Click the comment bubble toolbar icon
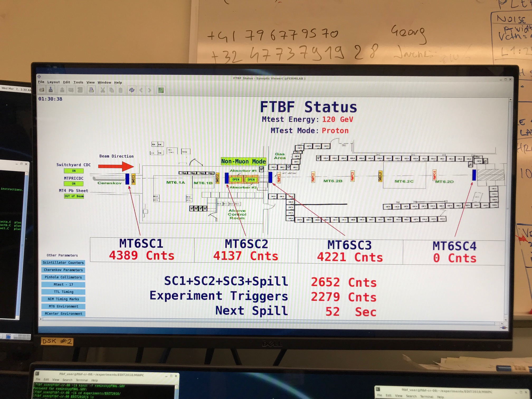 (x=71, y=90)
